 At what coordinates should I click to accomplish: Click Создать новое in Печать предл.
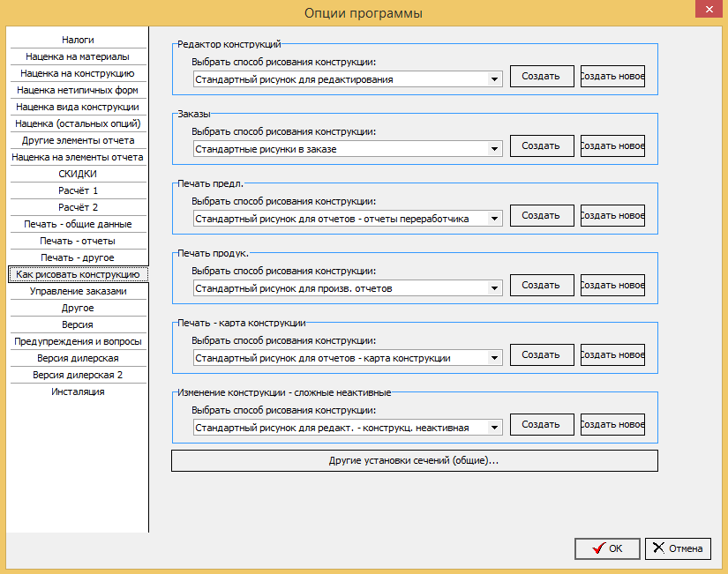click(612, 215)
